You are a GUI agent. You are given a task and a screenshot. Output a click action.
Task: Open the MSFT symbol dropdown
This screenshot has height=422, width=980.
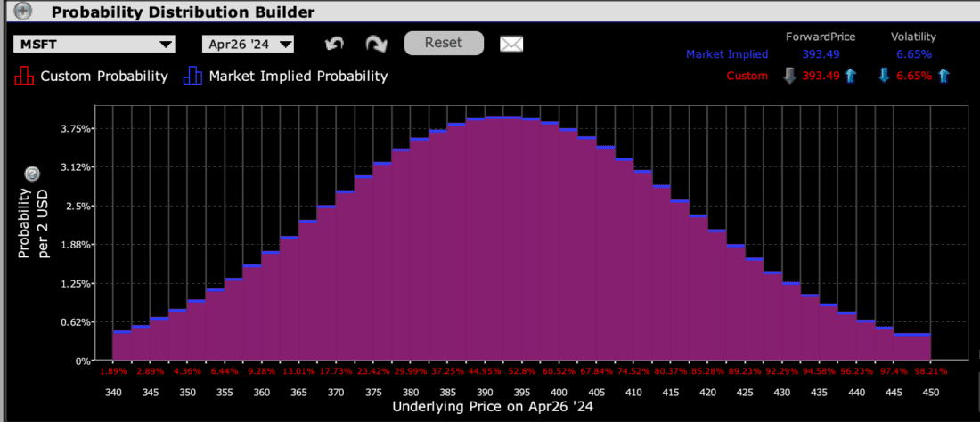tap(94, 45)
